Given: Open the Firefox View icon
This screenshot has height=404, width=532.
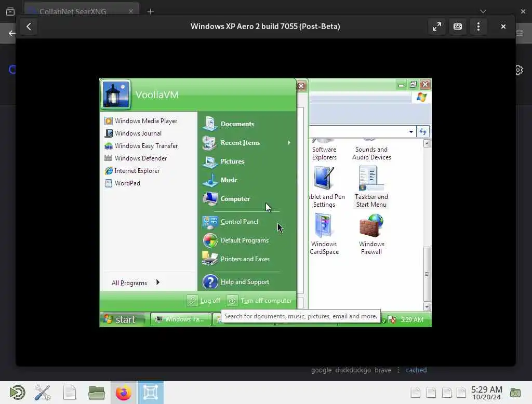Looking at the screenshot, I should [10, 11].
